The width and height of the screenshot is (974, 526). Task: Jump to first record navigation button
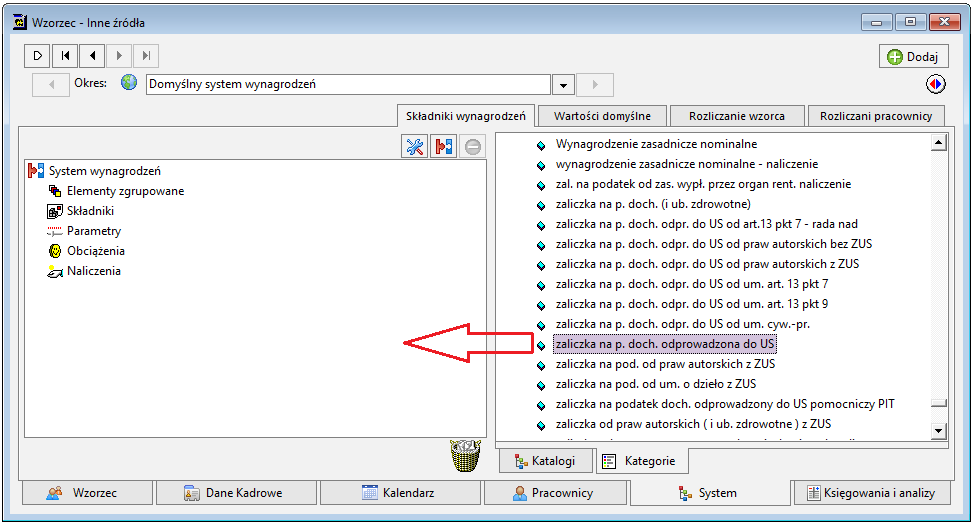[65, 56]
